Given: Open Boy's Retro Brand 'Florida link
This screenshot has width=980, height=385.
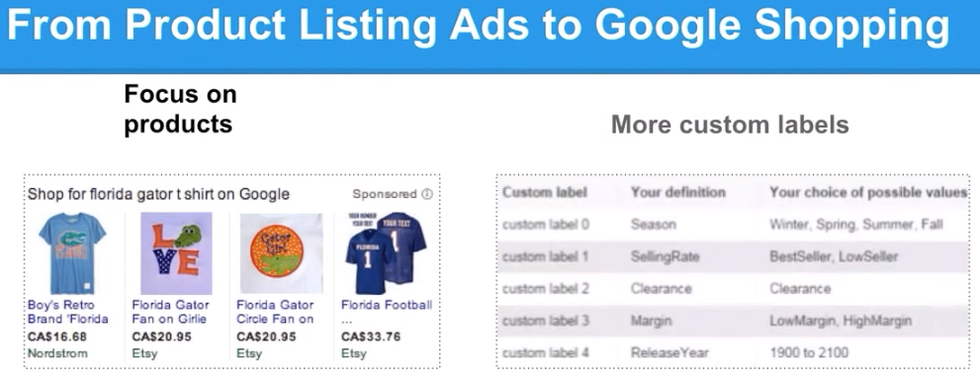Looking at the screenshot, I should 68,312.
